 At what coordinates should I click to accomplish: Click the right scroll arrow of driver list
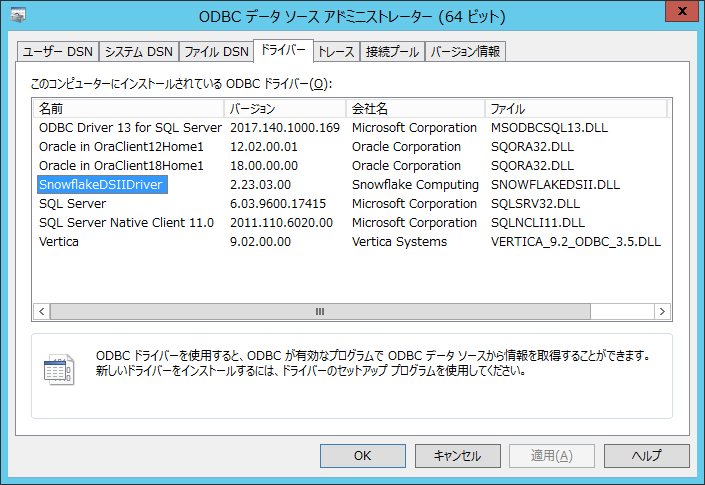click(662, 311)
